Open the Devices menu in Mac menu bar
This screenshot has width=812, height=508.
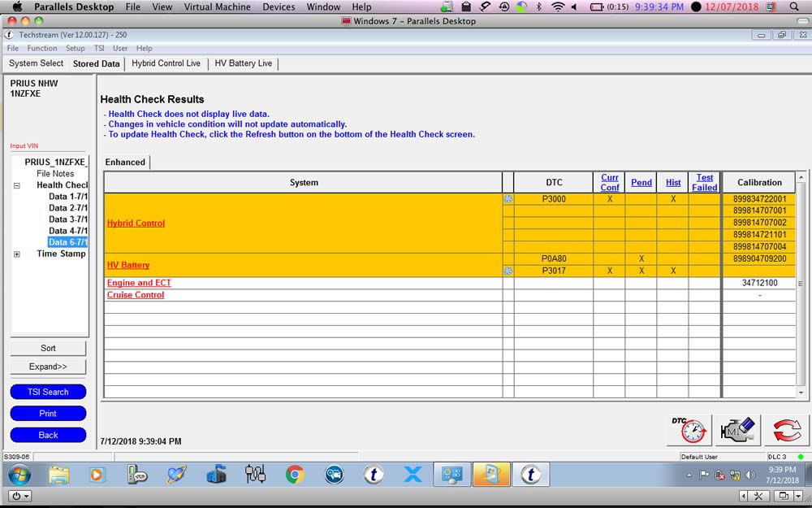(279, 7)
